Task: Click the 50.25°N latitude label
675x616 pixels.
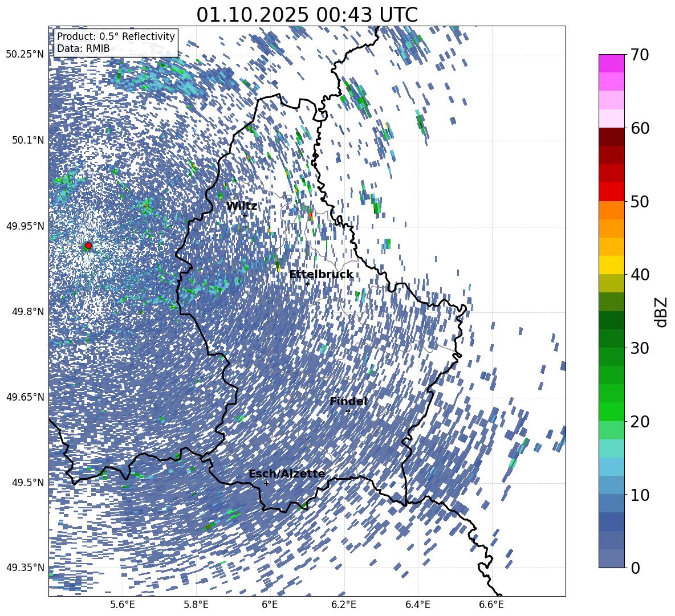Action: click(25, 55)
